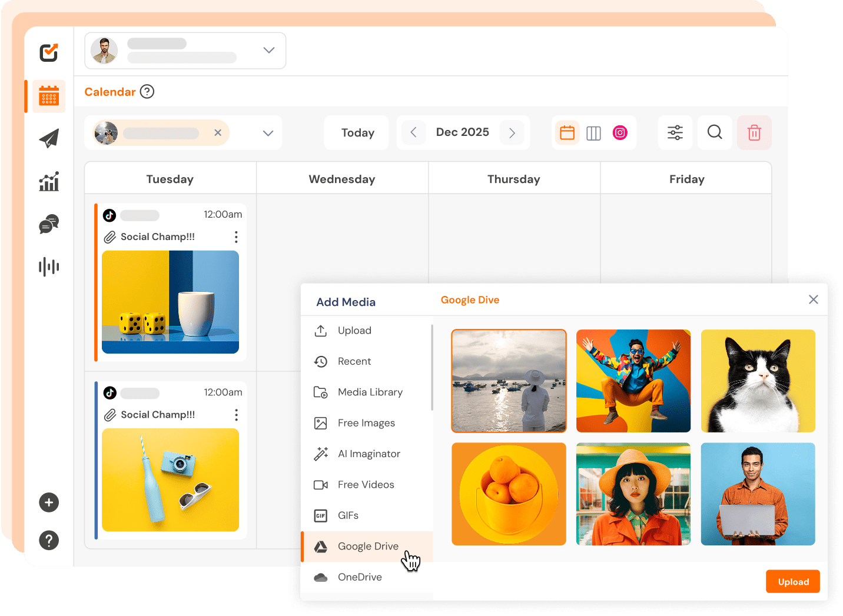Click the plus add button in sidebar
This screenshot has height=616, width=843.
coord(49,502)
